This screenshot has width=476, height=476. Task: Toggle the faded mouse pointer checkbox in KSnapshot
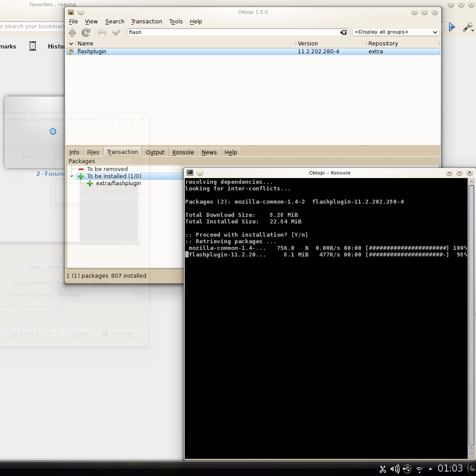coord(58,317)
